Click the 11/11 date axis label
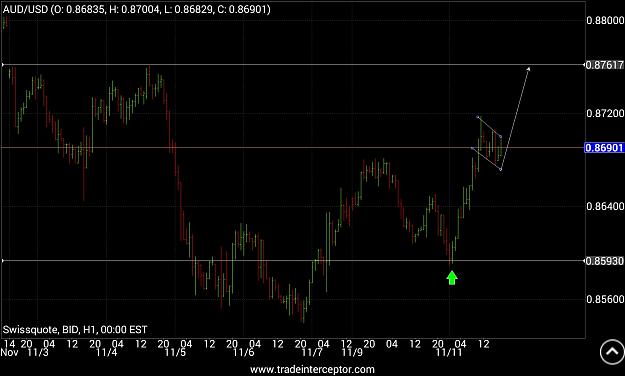625x376 pixels. click(449, 352)
